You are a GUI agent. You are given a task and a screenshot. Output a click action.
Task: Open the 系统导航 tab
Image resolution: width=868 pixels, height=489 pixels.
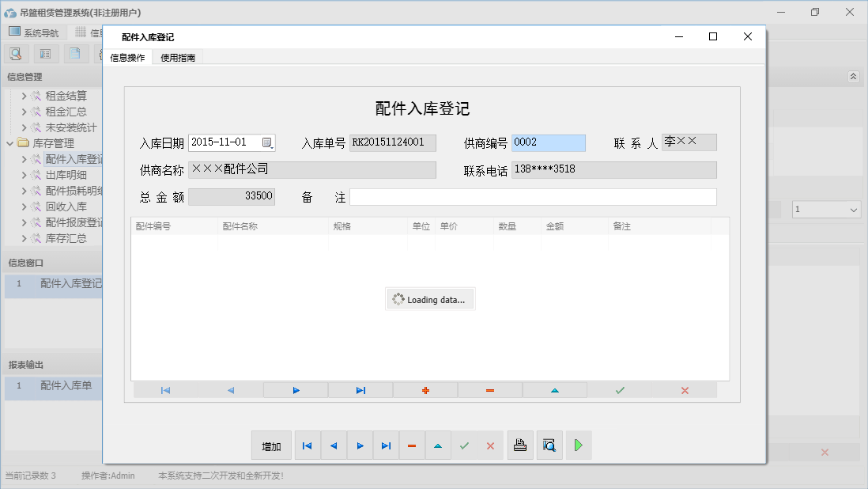click(x=35, y=32)
